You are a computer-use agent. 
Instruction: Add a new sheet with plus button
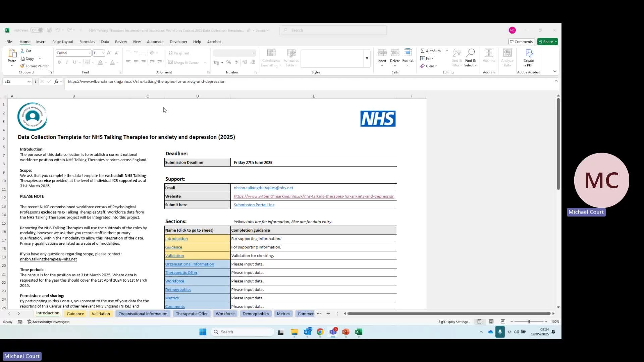coord(328,314)
